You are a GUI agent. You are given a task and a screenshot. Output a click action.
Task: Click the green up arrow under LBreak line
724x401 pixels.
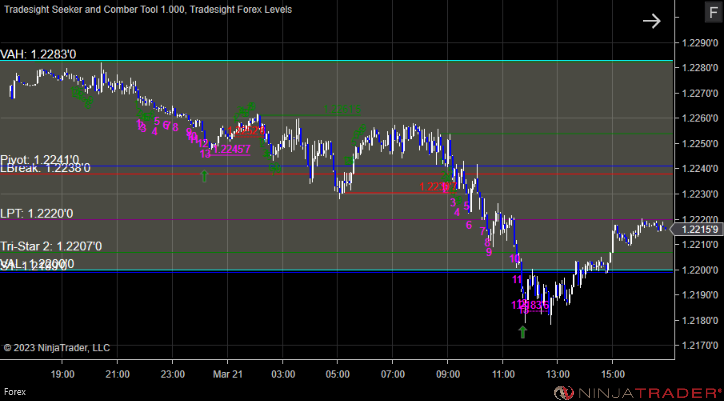tap(205, 176)
